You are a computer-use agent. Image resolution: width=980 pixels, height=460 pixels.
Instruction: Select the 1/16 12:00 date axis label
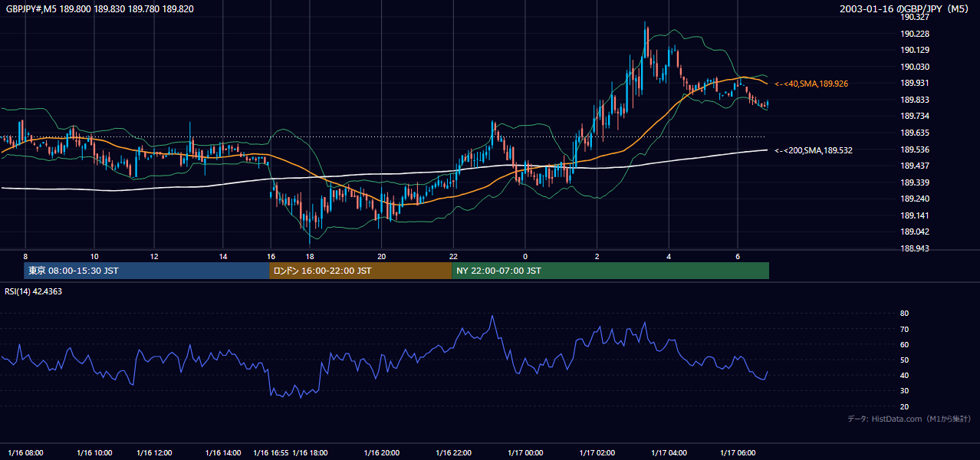click(x=154, y=452)
